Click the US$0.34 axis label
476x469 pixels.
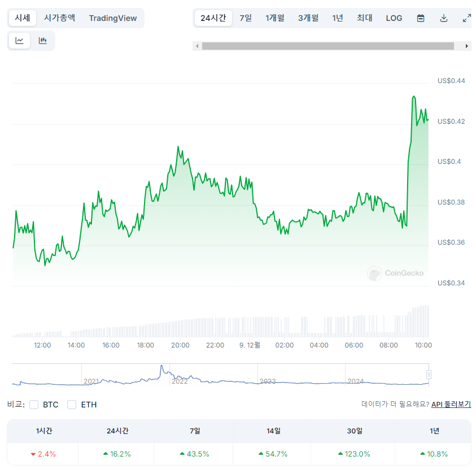(451, 283)
